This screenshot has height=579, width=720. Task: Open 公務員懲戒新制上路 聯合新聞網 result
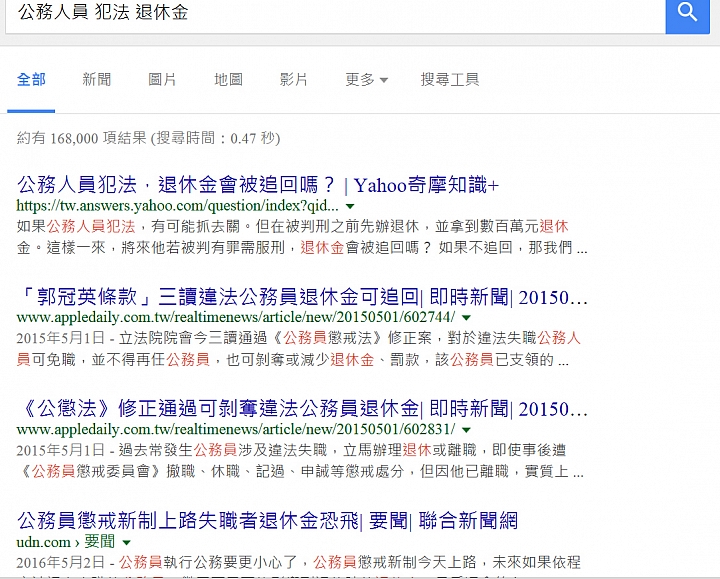point(267,521)
